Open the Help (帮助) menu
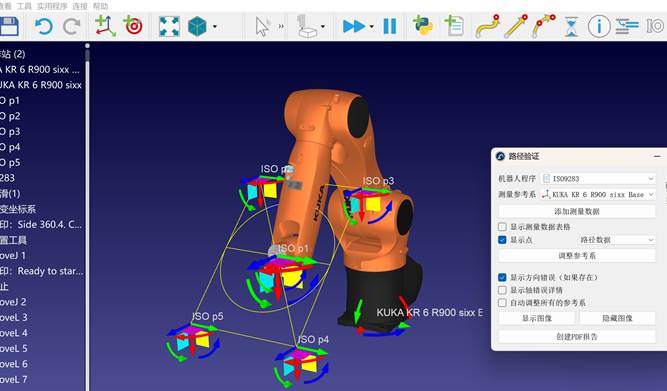The image size is (667, 391). [100, 6]
